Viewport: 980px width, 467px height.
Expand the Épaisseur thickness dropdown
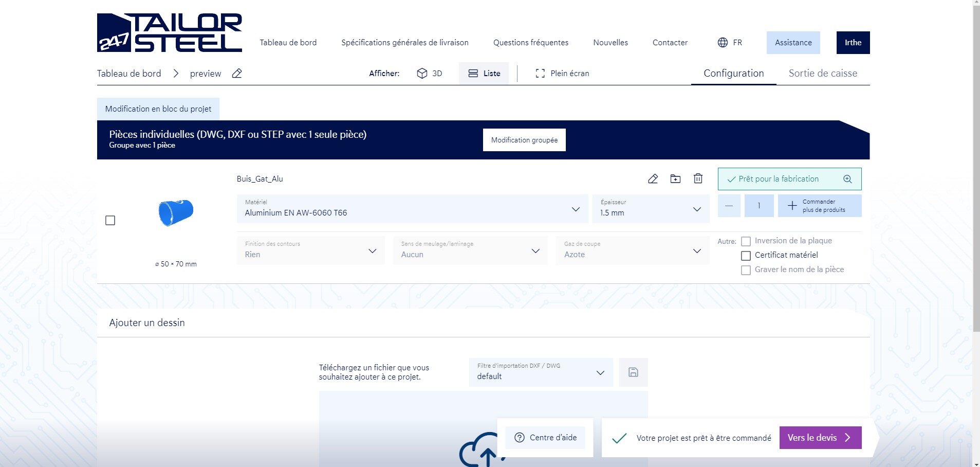tap(651, 209)
